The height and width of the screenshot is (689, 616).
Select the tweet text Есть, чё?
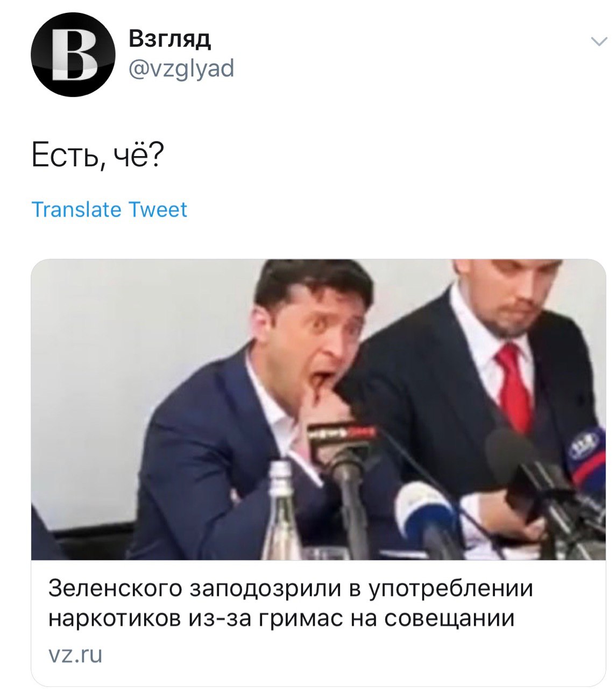tap(97, 155)
